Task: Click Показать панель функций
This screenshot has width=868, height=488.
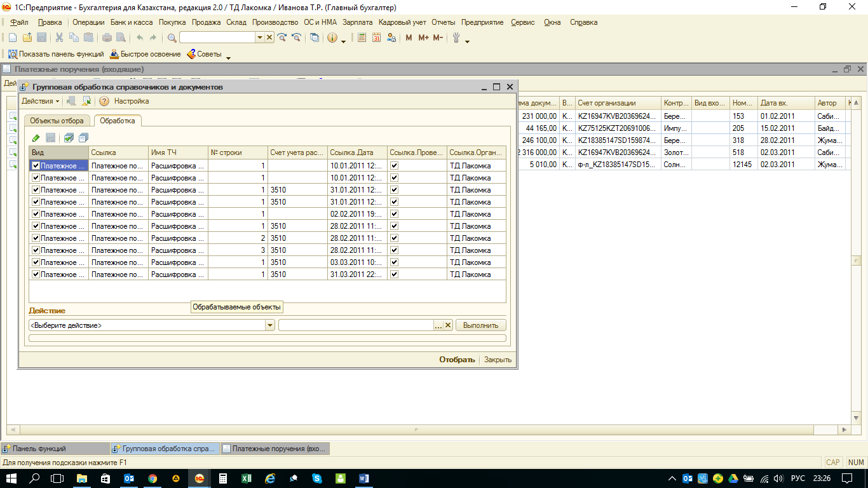Action: pos(56,54)
